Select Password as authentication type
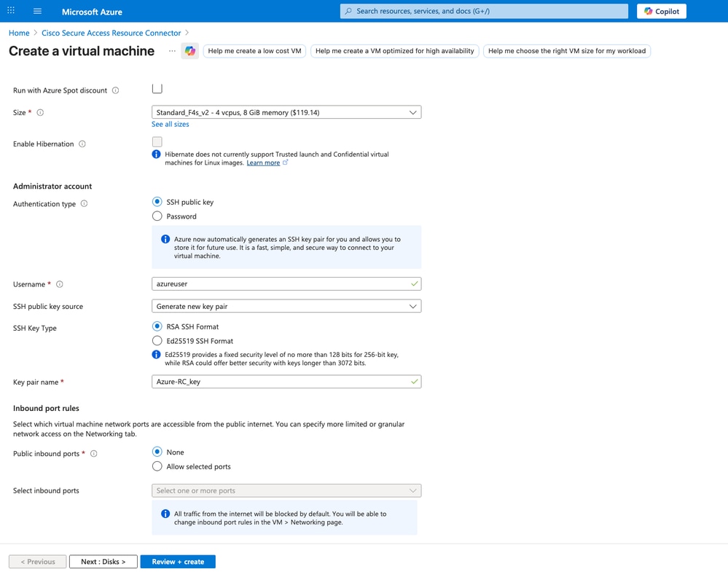728x580 pixels. tap(157, 216)
